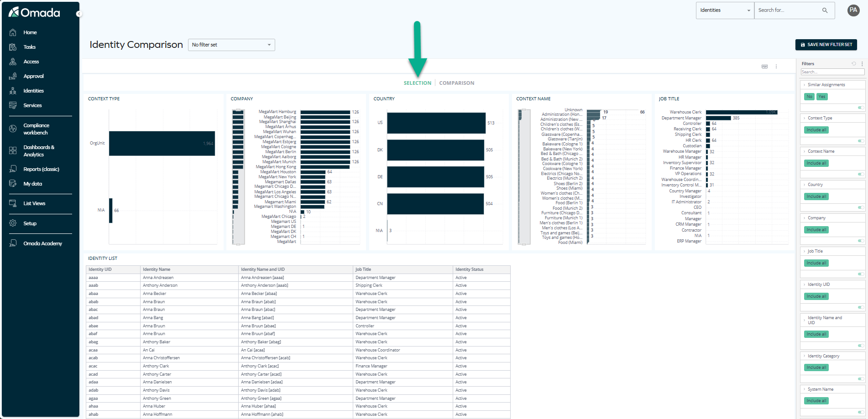Click the US bar in Country chart
The width and height of the screenshot is (868, 419).
pyautogui.click(x=436, y=123)
